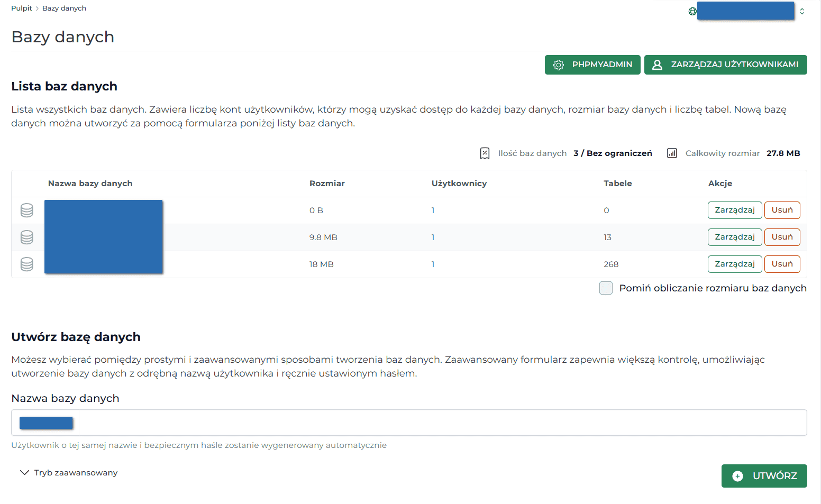Open the PHPMYADMIN button

[x=592, y=65]
